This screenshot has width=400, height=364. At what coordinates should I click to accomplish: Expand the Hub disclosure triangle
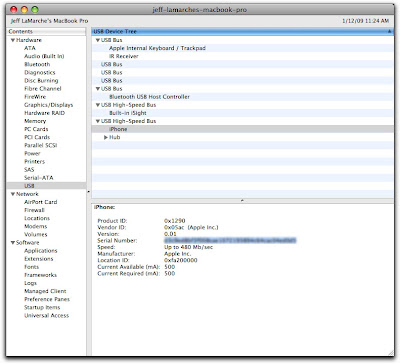tap(106, 137)
